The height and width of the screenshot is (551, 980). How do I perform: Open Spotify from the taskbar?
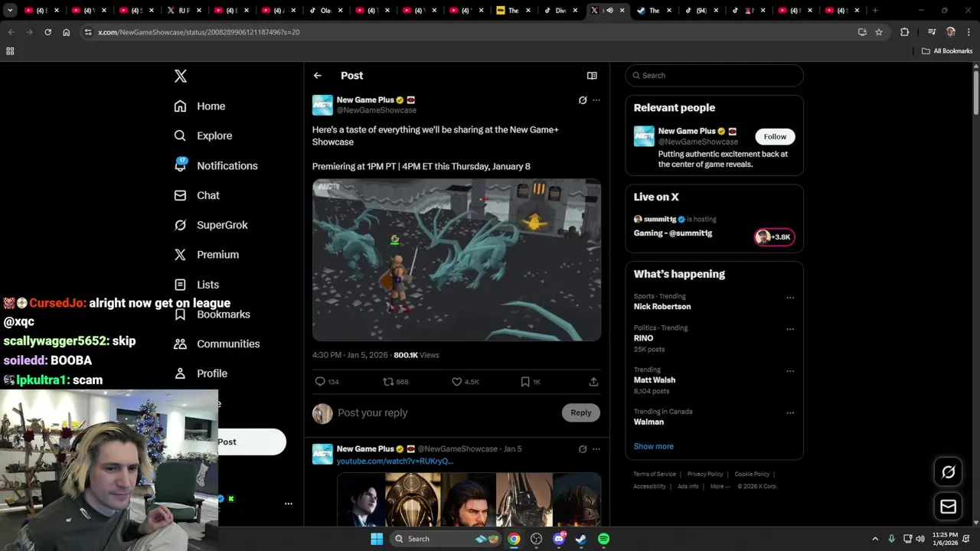tap(603, 539)
